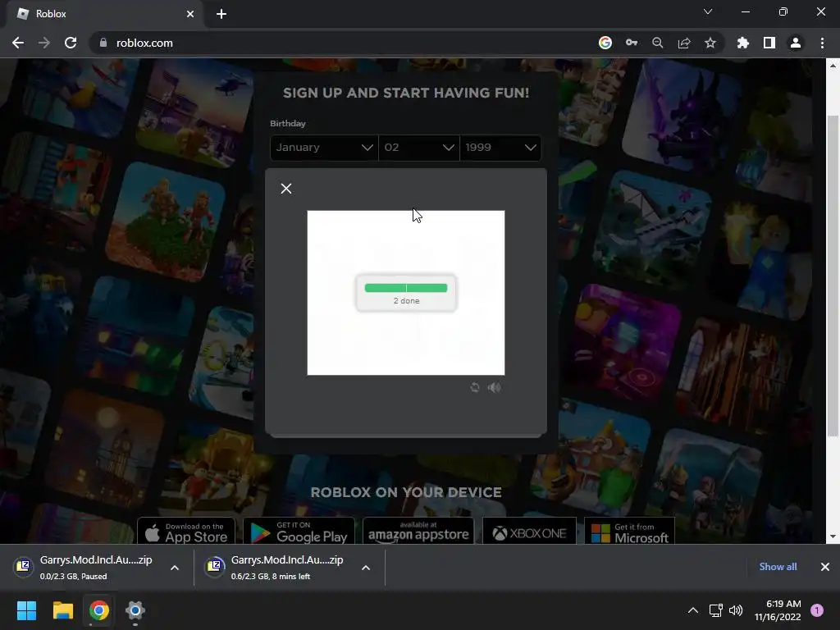Open Amazon Appstore badge
The height and width of the screenshot is (630, 840).
point(418,531)
